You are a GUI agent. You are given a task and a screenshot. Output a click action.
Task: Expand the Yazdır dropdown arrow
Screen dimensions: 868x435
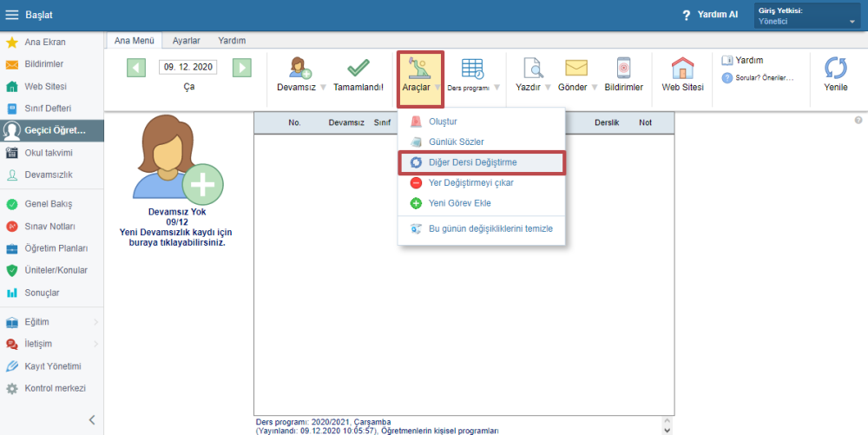548,88
